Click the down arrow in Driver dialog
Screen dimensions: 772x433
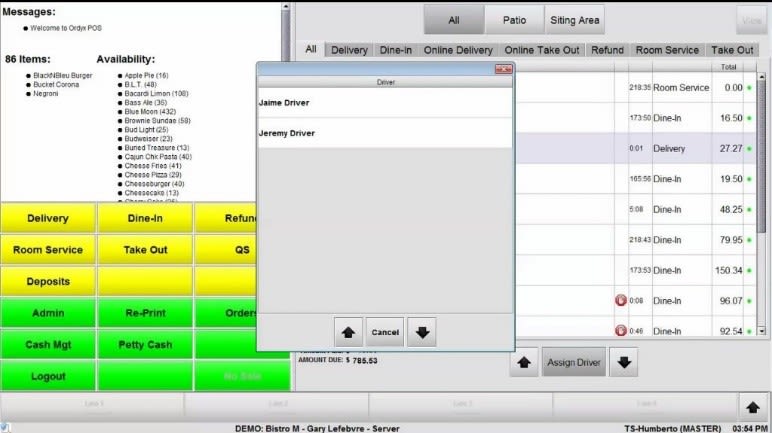(422, 332)
